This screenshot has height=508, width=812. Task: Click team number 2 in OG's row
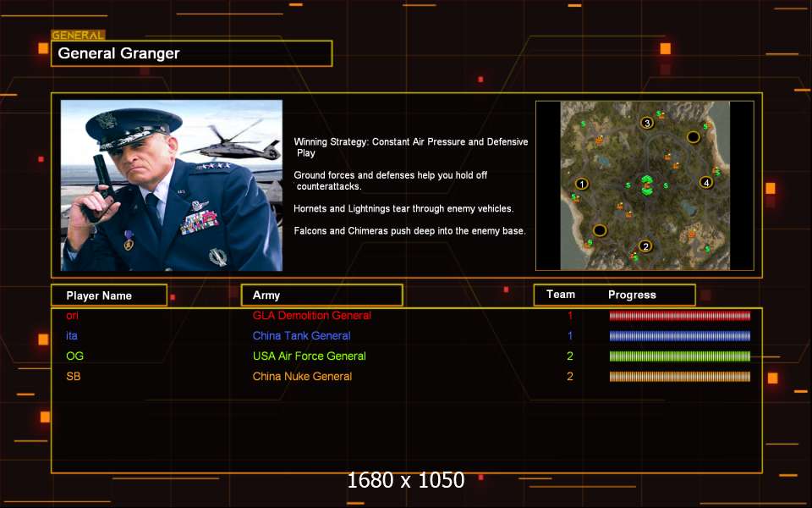pyautogui.click(x=570, y=356)
